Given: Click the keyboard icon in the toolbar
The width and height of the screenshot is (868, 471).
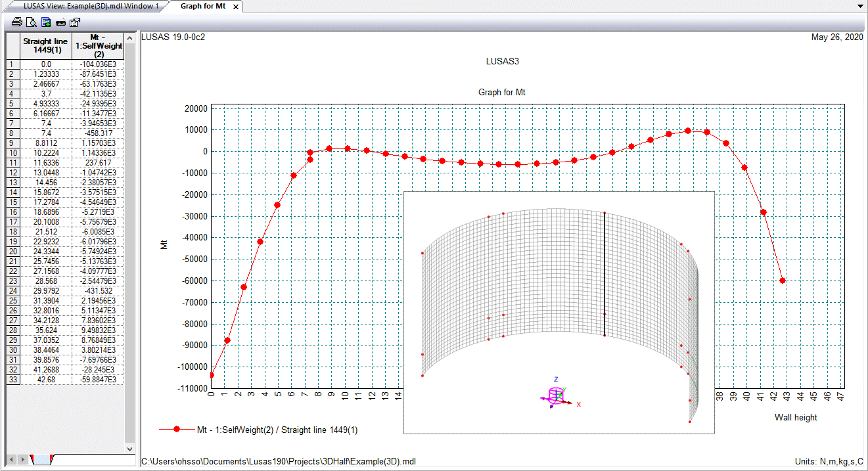Looking at the screenshot, I should (60, 22).
